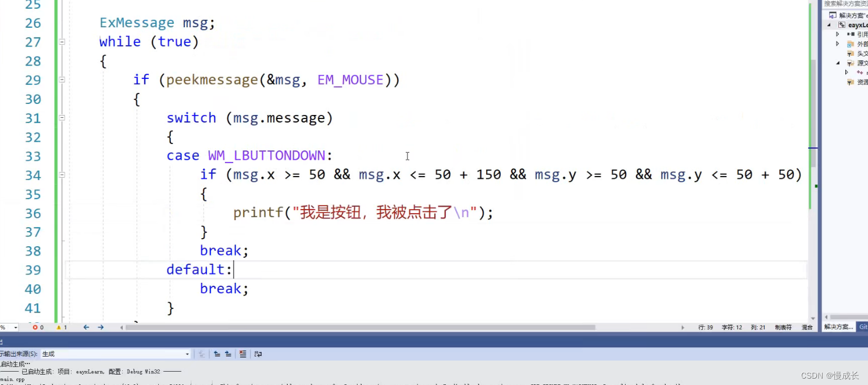Image resolution: width=868 pixels, height=385 pixels.
Task: Switch to the 解决方案 explorer bottom tab
Action: pyautogui.click(x=838, y=327)
